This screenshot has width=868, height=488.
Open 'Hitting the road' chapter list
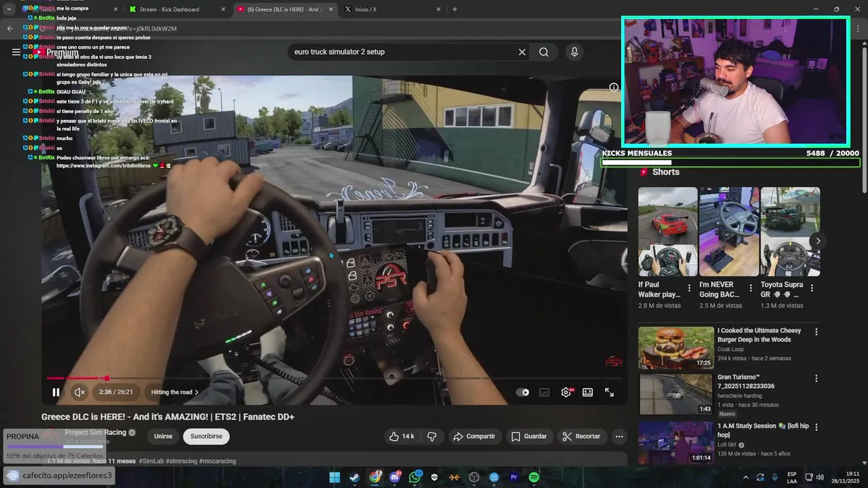(x=175, y=392)
